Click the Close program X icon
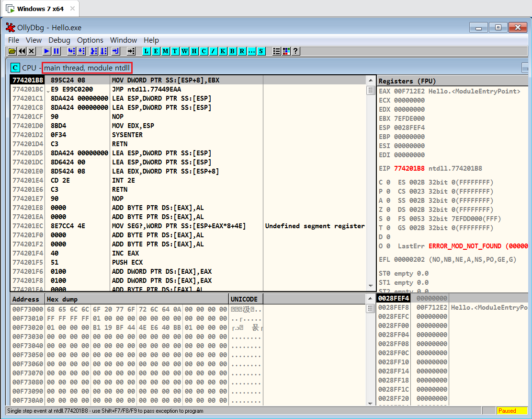This screenshot has width=532, height=419. pos(32,51)
